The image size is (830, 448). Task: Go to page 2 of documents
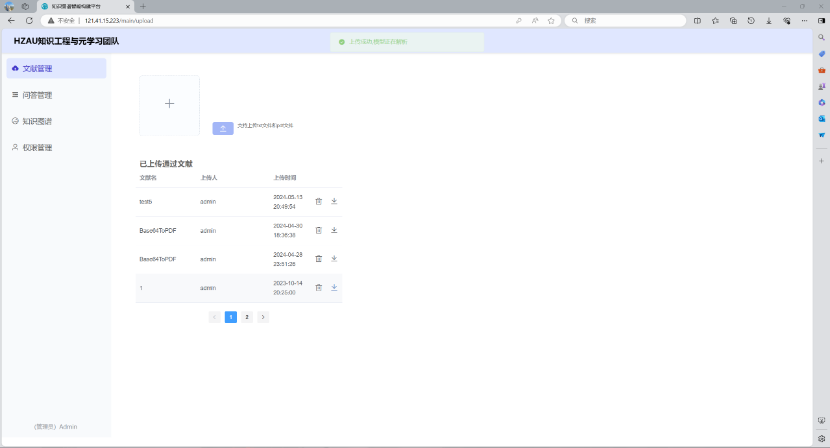[247, 317]
